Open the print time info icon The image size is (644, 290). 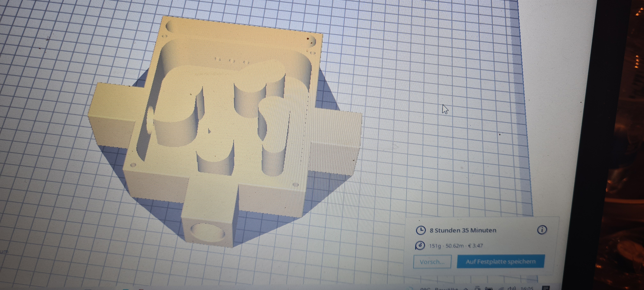pyautogui.click(x=542, y=229)
